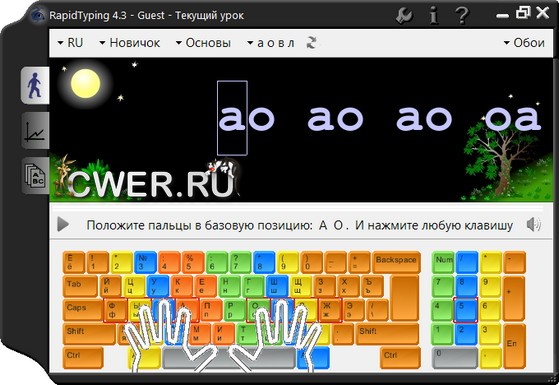
Task: Click the orange П key
Action: 211,310
